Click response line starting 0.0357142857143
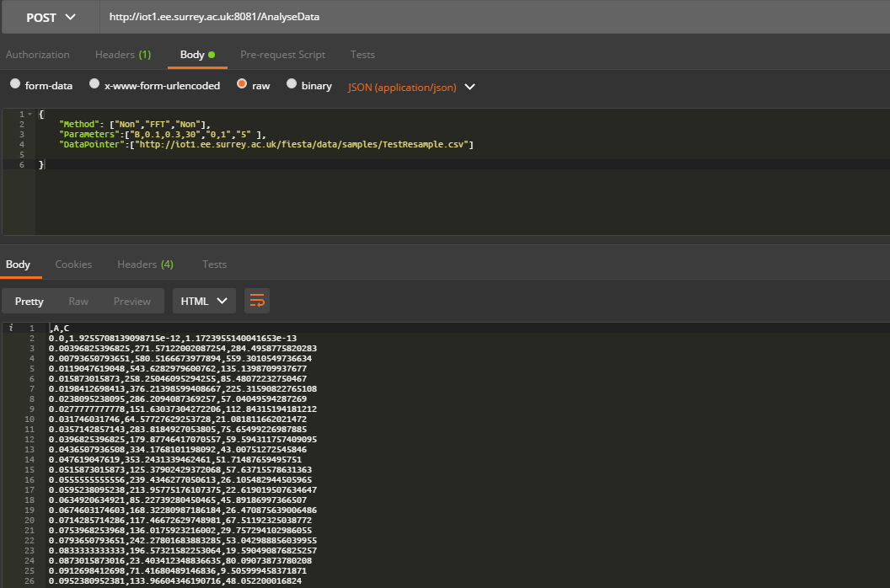The width and height of the screenshot is (890, 588). coord(178,430)
